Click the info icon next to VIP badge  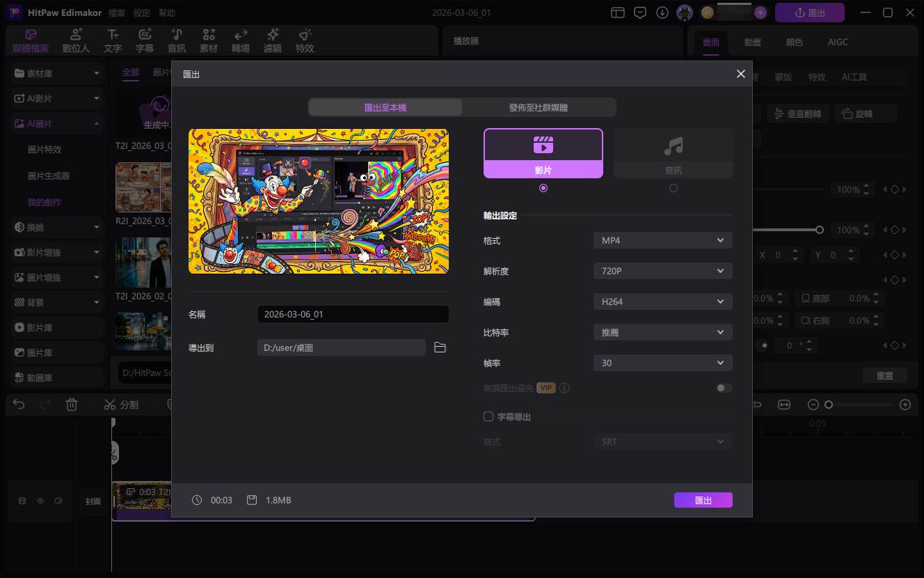pos(564,388)
